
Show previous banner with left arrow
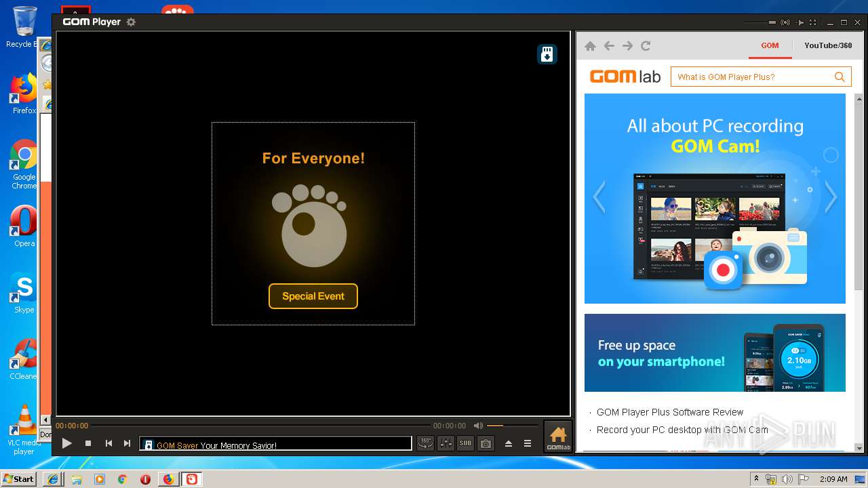tap(599, 197)
